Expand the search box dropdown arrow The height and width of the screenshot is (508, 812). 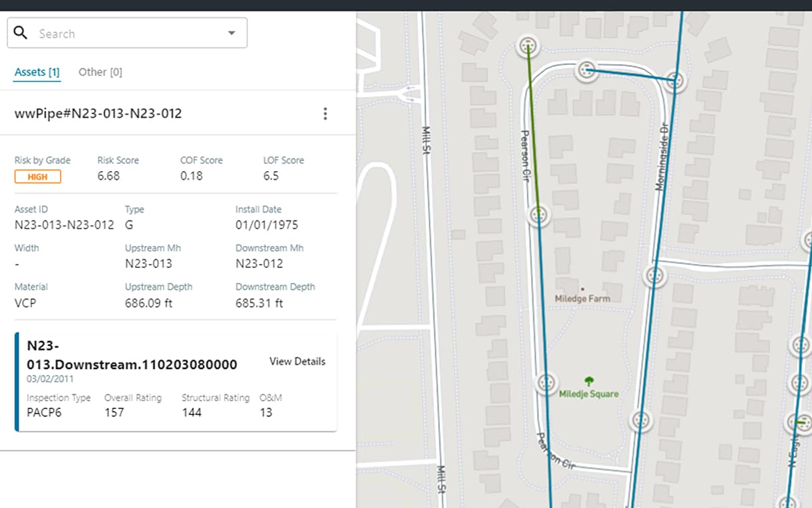[232, 33]
